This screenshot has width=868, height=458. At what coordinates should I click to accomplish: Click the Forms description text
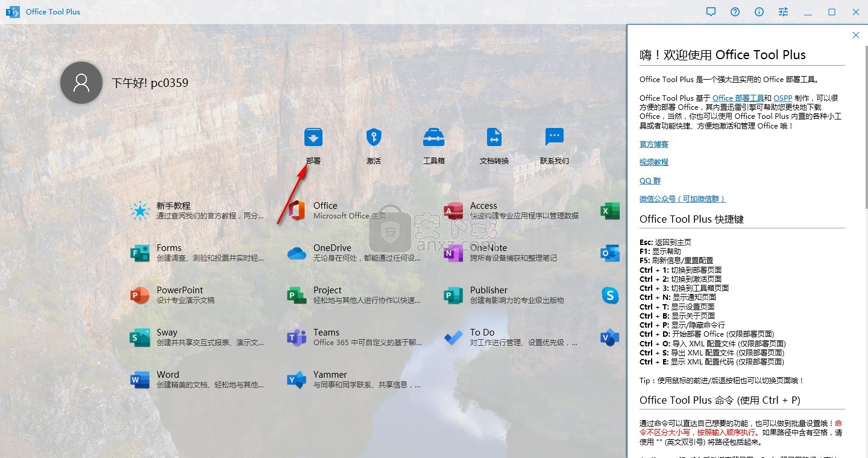tap(210, 258)
